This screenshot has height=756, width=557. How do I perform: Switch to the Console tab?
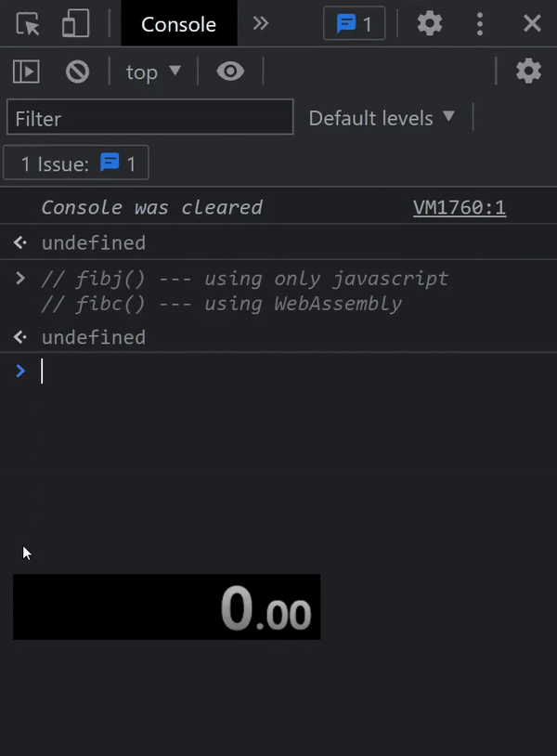click(x=178, y=24)
